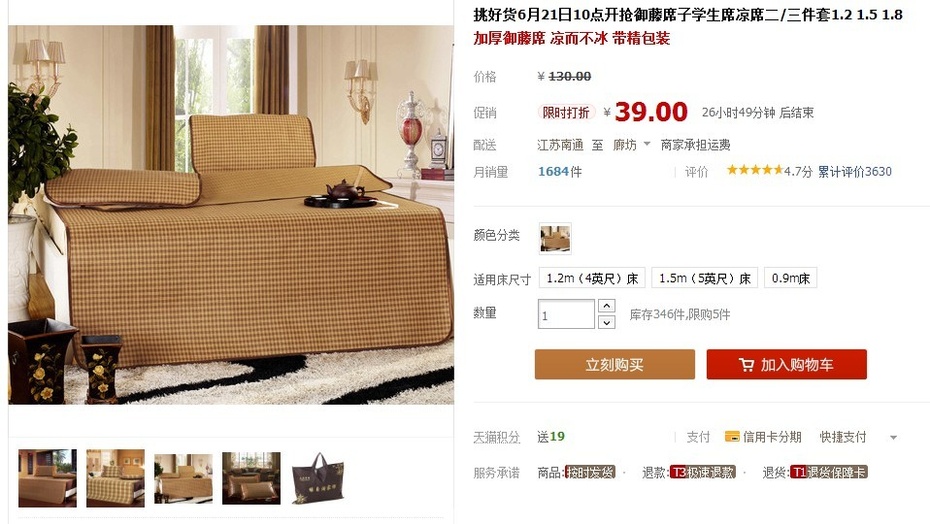Click the 立刻购买 buy now button
The image size is (930, 524).
tap(614, 364)
